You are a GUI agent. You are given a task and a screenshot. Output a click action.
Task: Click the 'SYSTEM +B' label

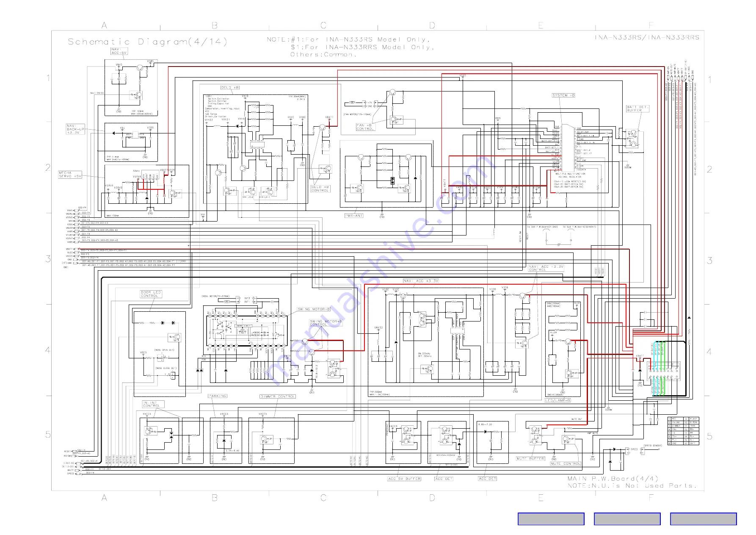563,95
